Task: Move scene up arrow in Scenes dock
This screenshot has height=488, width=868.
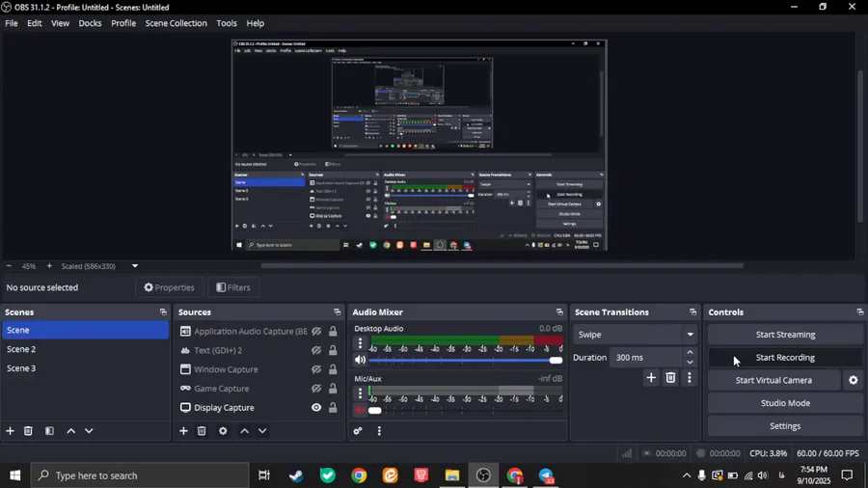Action: (x=70, y=430)
